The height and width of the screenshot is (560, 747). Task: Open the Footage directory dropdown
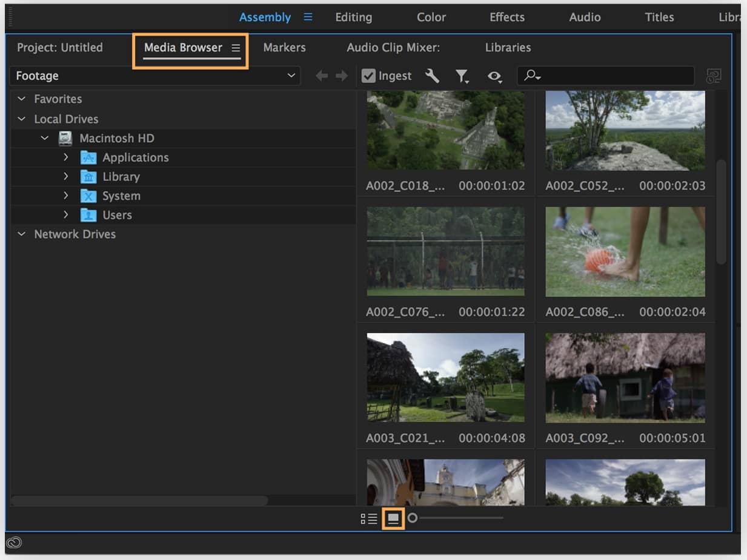pyautogui.click(x=154, y=76)
